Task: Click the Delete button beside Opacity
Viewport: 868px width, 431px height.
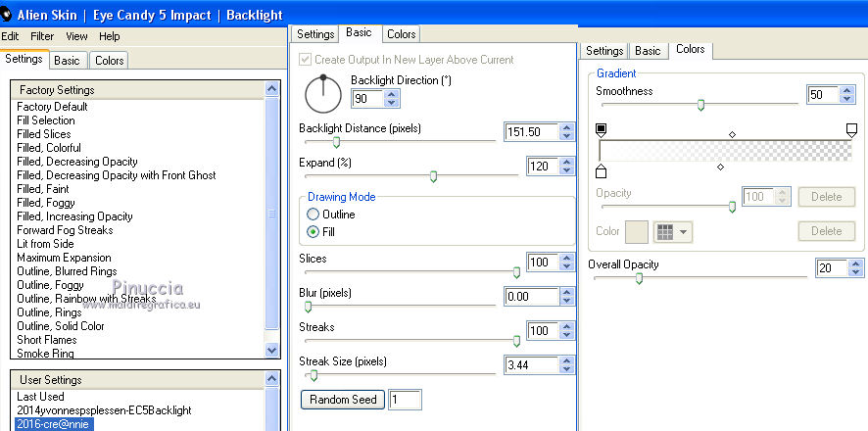Action: pos(826,197)
